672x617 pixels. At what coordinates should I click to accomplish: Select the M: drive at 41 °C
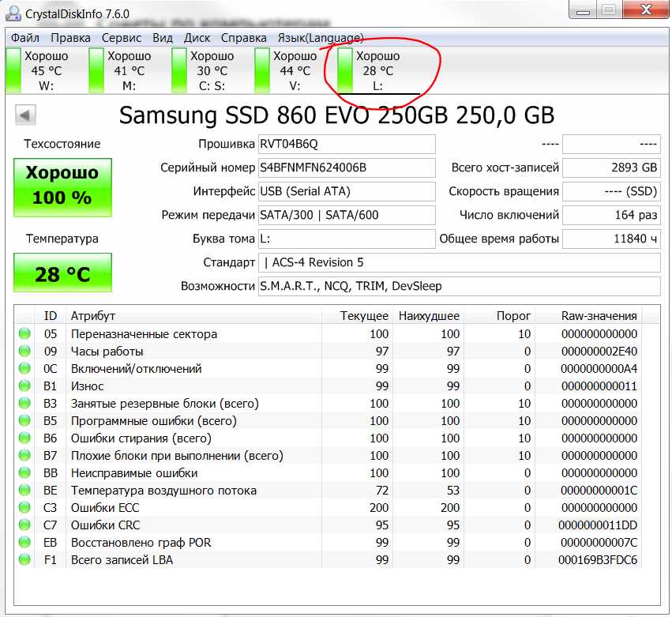pos(121,71)
